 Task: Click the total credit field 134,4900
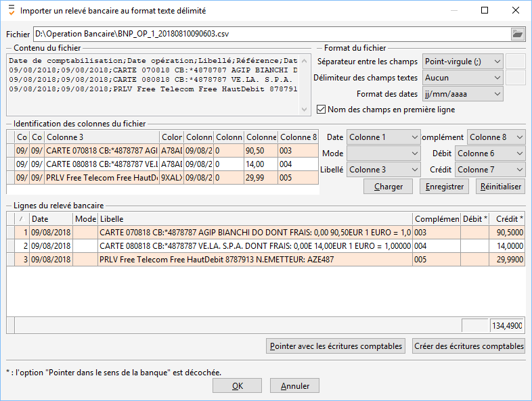(507, 326)
